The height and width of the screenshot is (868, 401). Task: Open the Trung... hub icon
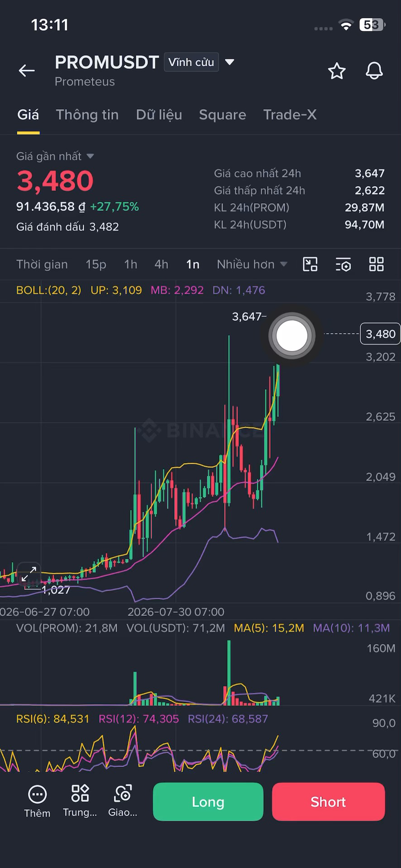click(x=80, y=801)
